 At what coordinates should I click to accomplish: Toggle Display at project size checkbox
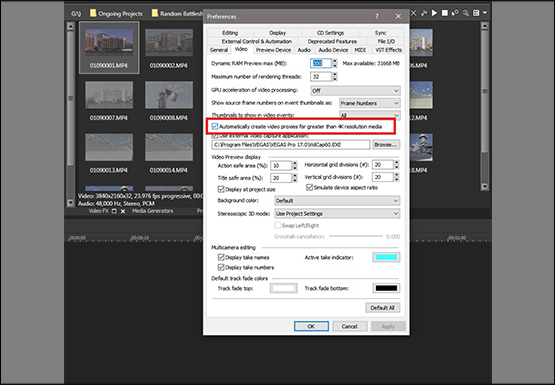click(221, 189)
